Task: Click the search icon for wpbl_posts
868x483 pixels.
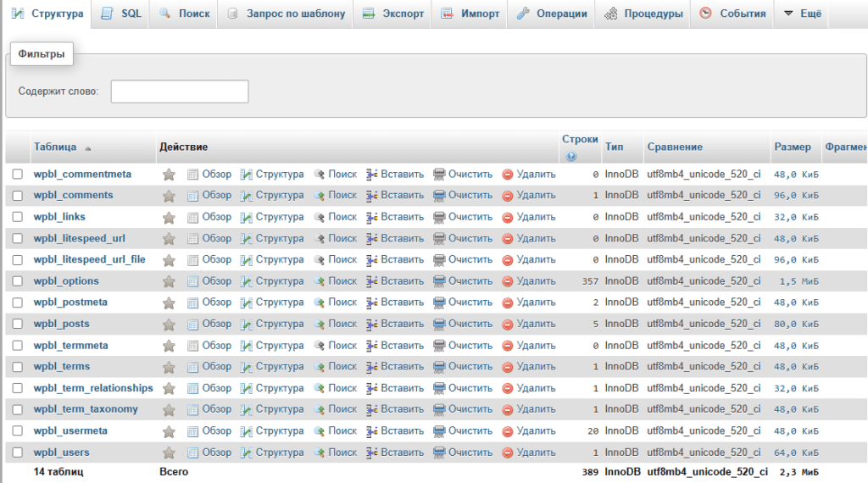Action: 319,325
